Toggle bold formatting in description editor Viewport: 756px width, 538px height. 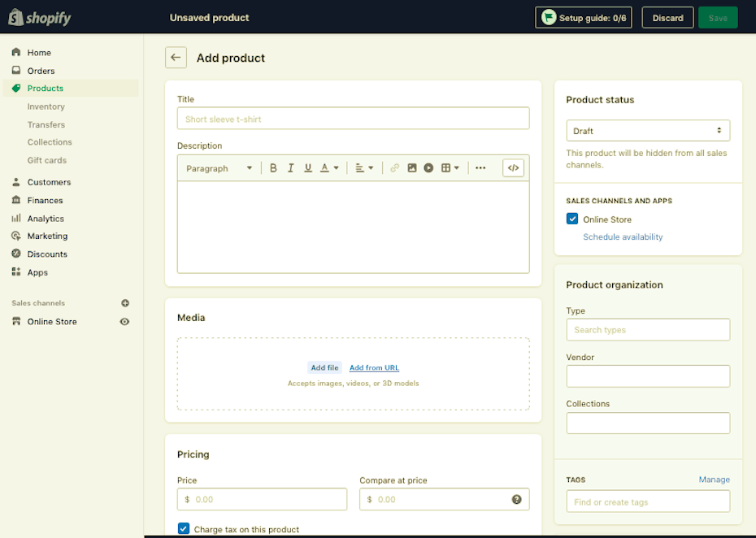point(273,168)
